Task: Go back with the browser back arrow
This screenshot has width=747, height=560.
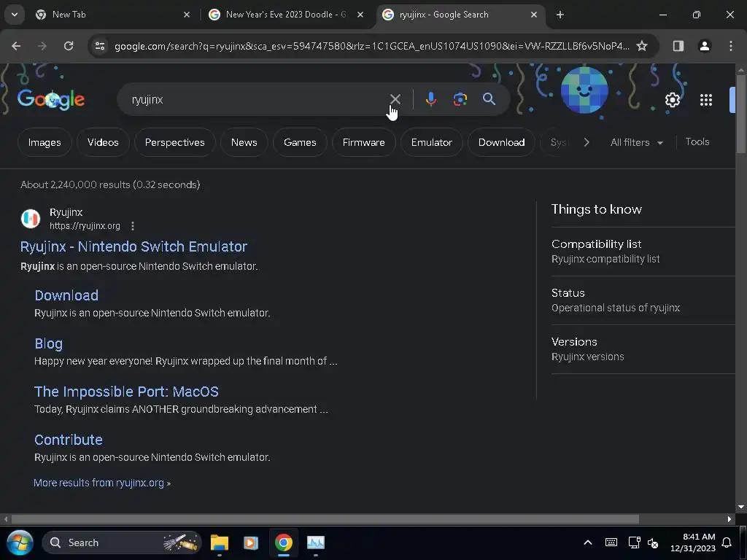Action: (x=16, y=46)
